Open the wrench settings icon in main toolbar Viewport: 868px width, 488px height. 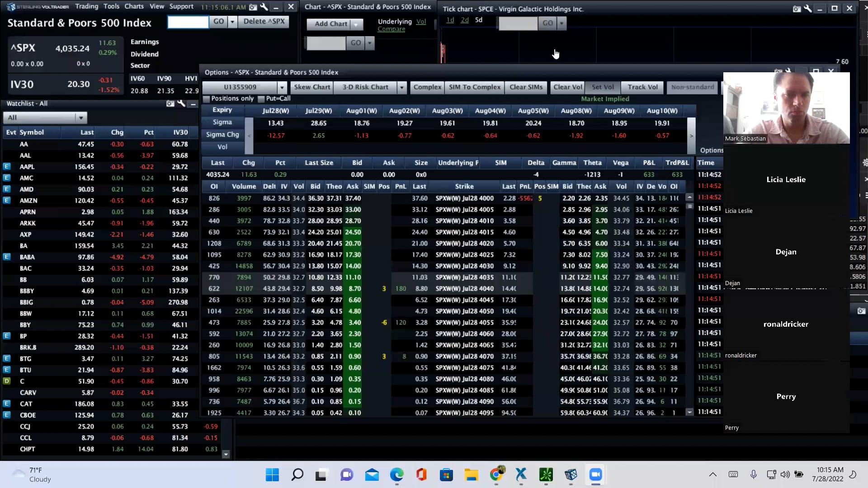tap(264, 7)
